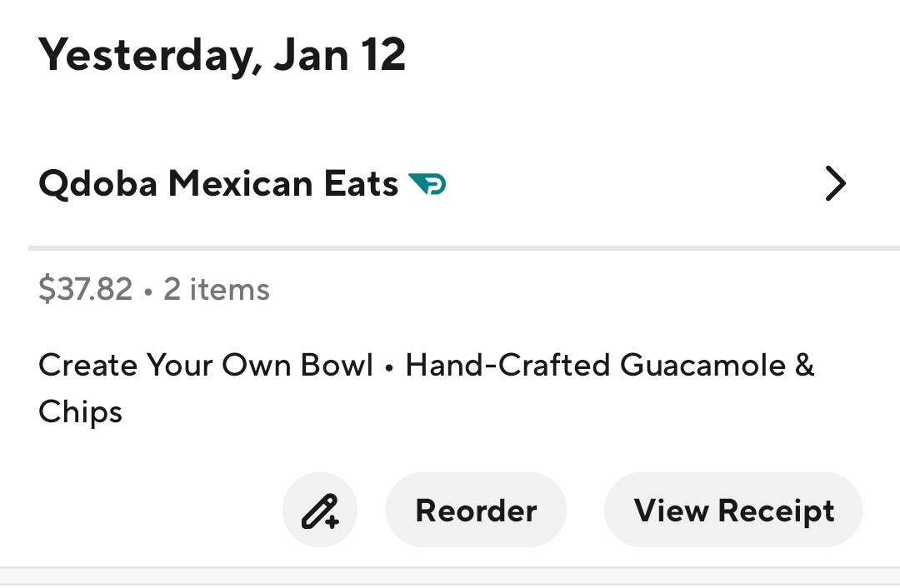The height and width of the screenshot is (588, 900).
Task: Open the View Receipt button
Action: click(733, 511)
